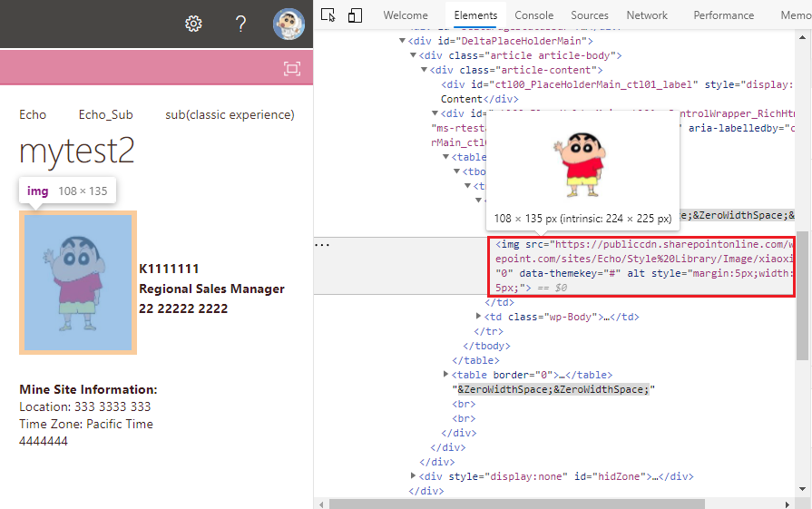The width and height of the screenshot is (812, 509).
Task: Go to the Echo navigation link
Action: tap(33, 114)
